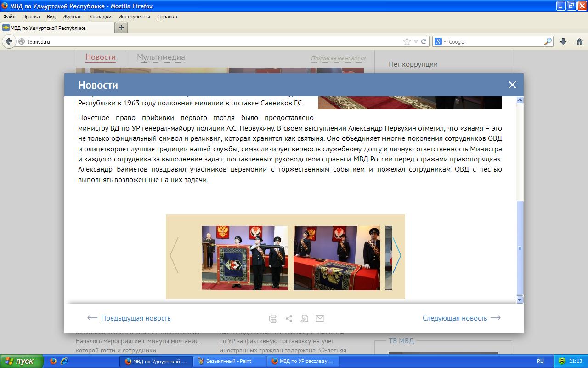Open the Справка menu
This screenshot has width=588, height=368.
point(167,17)
